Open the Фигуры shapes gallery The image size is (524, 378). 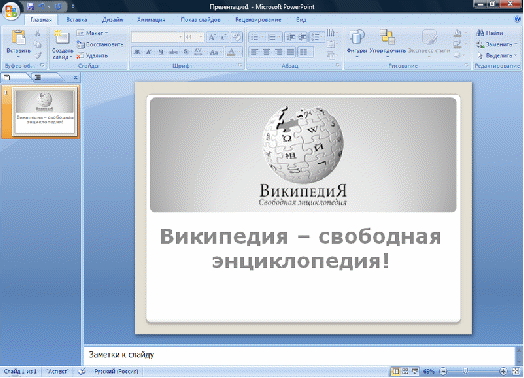click(357, 42)
